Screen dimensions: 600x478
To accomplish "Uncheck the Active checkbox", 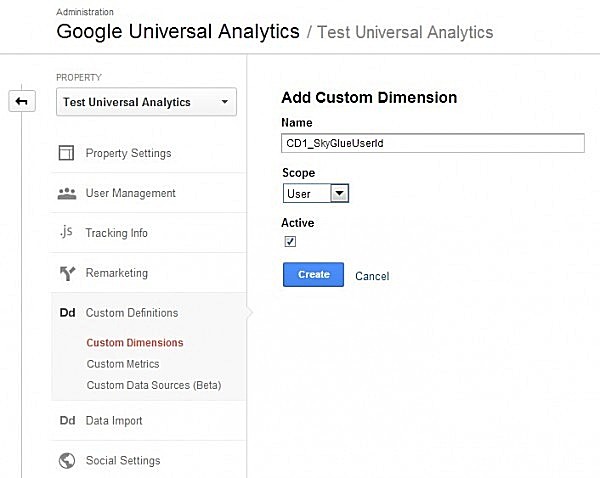I will [290, 242].
